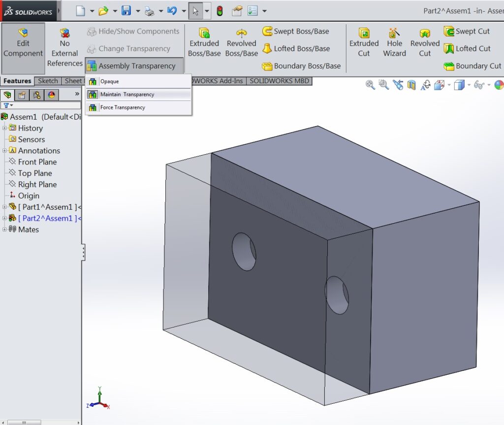Open the SOLIDWORKS MBD tab
504x425 pixels.
[x=279, y=81]
